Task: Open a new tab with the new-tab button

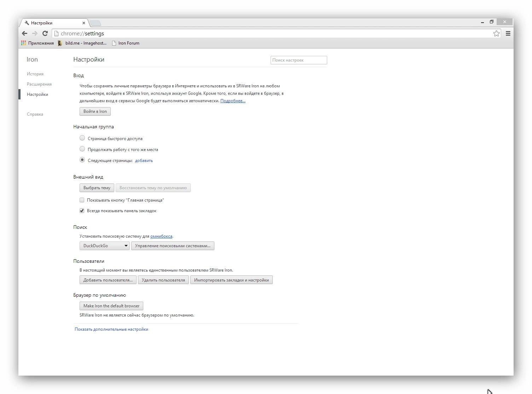Action: point(95,23)
